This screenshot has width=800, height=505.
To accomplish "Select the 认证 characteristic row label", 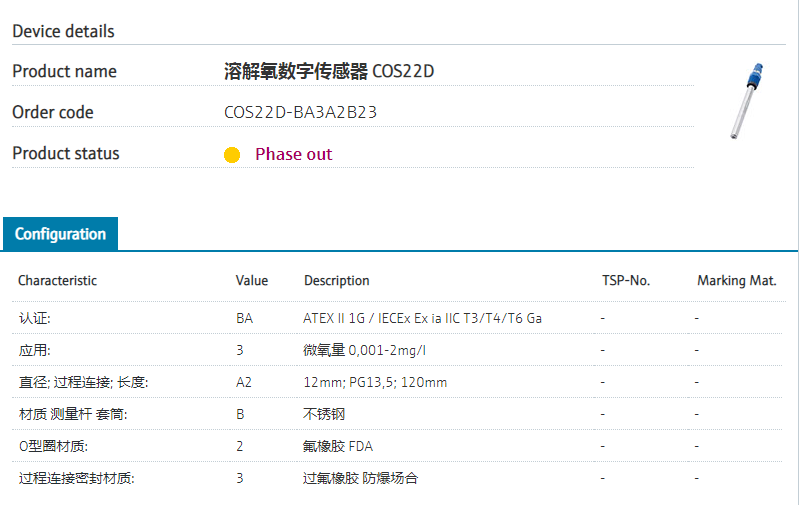I will click(34, 318).
